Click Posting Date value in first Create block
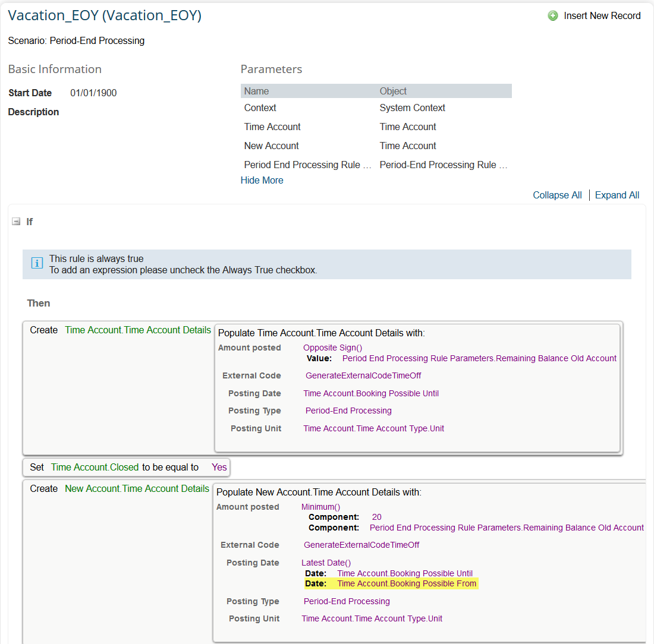Viewport: 654px width, 644px height. coord(371,393)
